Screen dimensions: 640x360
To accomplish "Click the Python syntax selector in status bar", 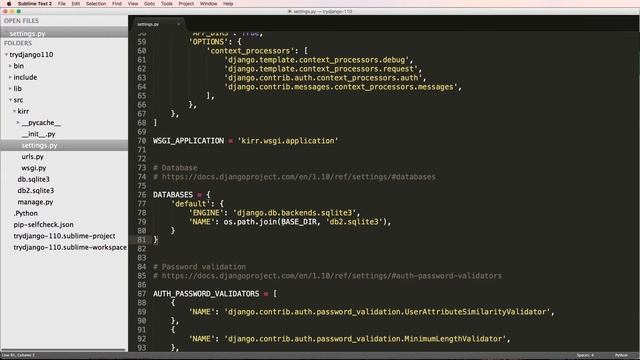I will point(621,356).
